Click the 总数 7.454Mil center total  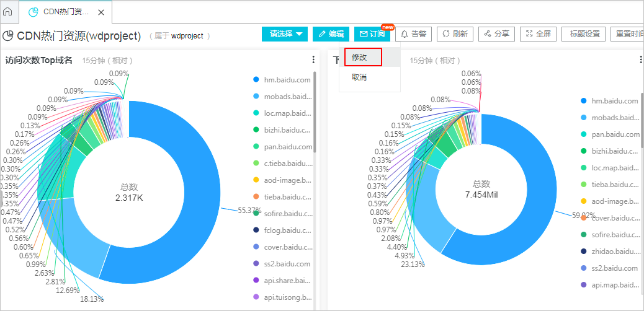pos(481,190)
